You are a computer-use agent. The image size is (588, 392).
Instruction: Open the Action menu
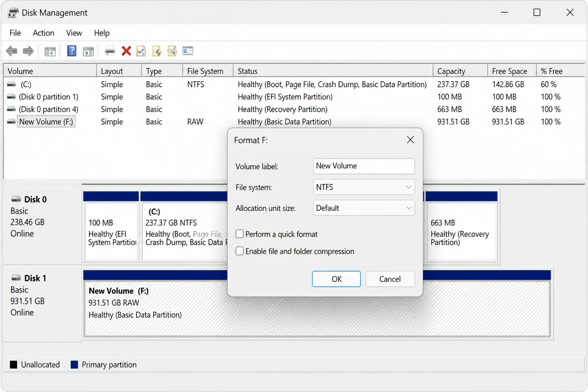click(43, 33)
